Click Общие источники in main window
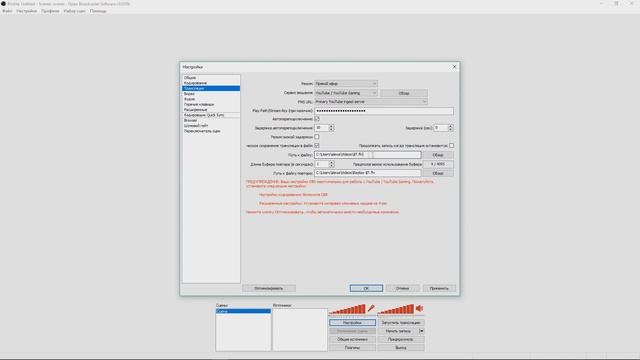The image size is (640, 360). pyautogui.click(x=352, y=339)
